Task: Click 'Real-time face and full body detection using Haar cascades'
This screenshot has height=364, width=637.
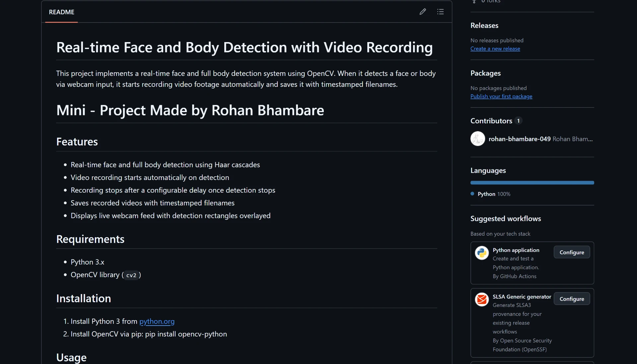Action: (x=165, y=165)
